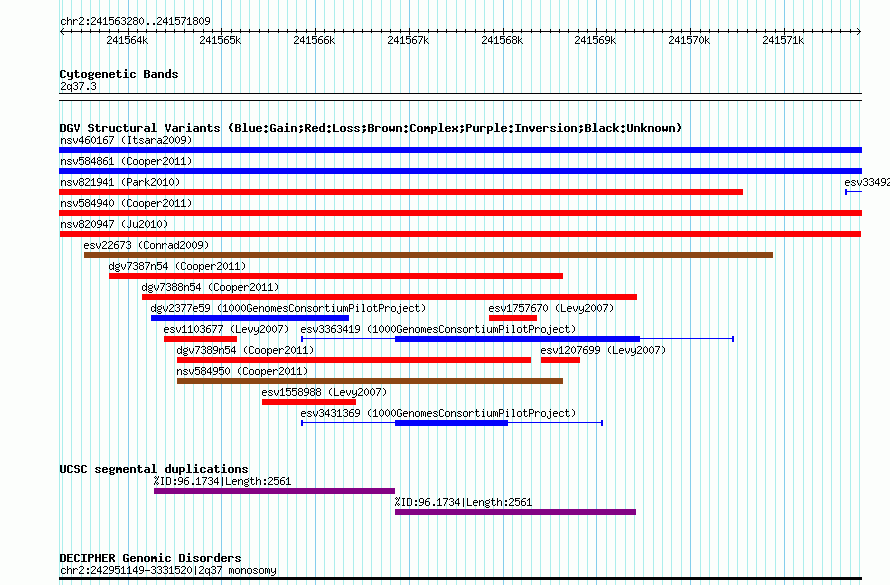Viewport: 890px width, 585px height.
Task: Click the Cytogenetic Bands track title
Action: (119, 74)
